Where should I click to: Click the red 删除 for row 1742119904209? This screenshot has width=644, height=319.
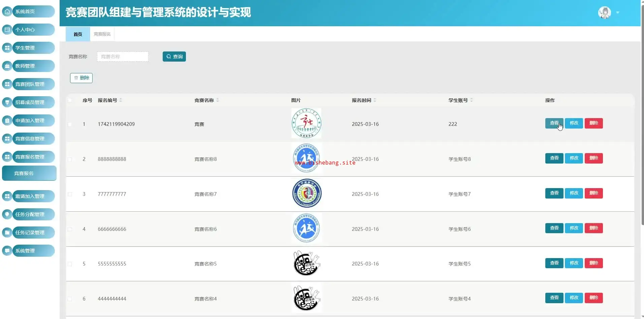(594, 123)
